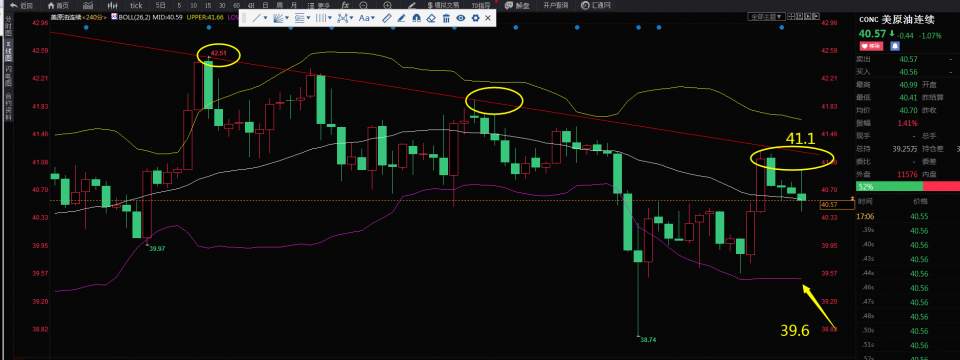This screenshot has height=360, width=960.
Task: Click the 11576 outer volume value
Action: click(x=907, y=174)
